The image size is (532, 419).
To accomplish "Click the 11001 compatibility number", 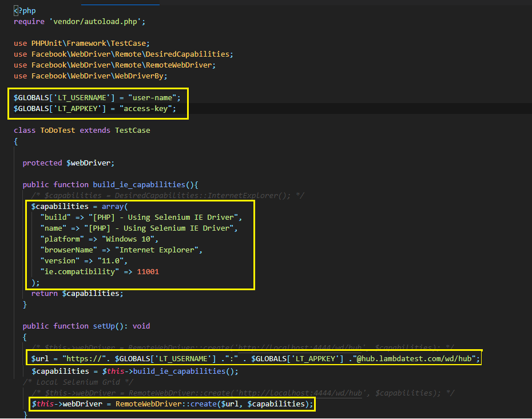I will coord(148,272).
